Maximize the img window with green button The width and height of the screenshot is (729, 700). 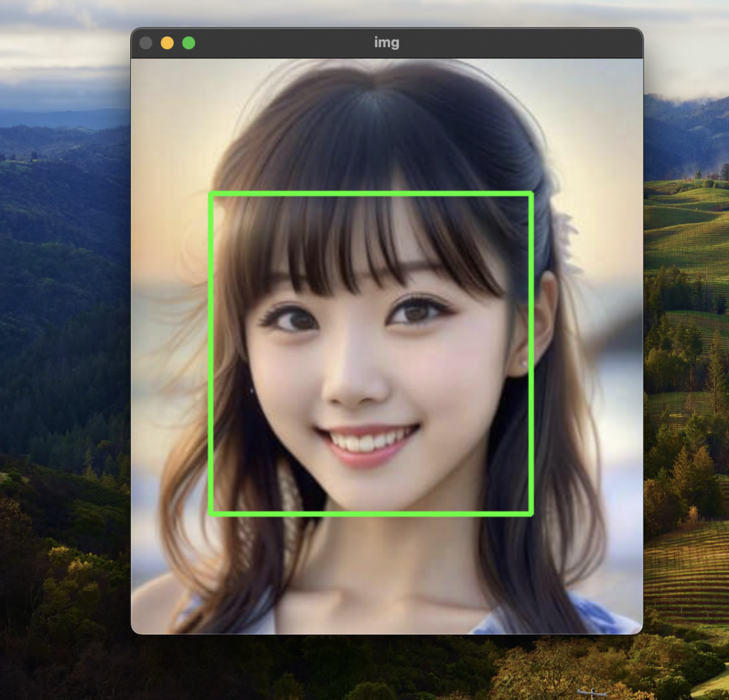(x=189, y=43)
